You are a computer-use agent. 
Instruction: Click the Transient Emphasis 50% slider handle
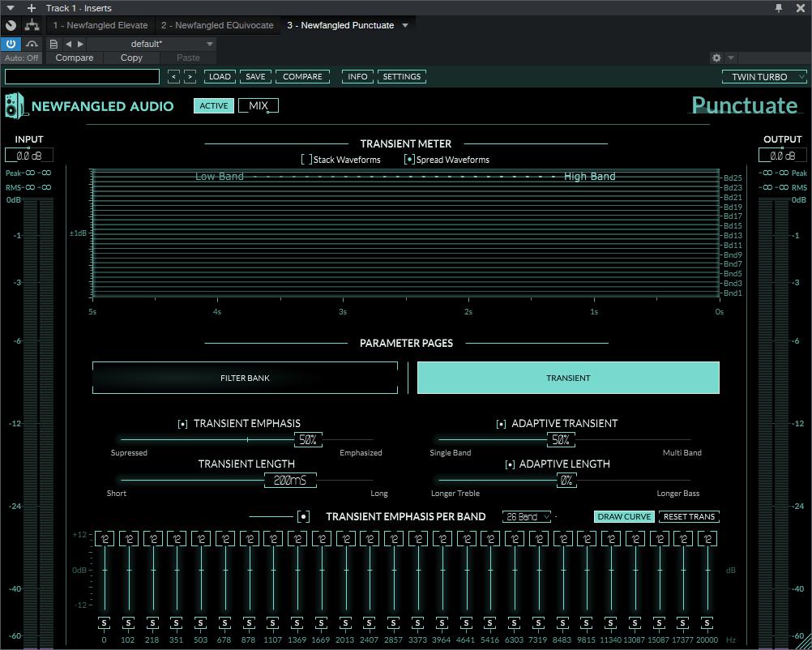click(308, 440)
